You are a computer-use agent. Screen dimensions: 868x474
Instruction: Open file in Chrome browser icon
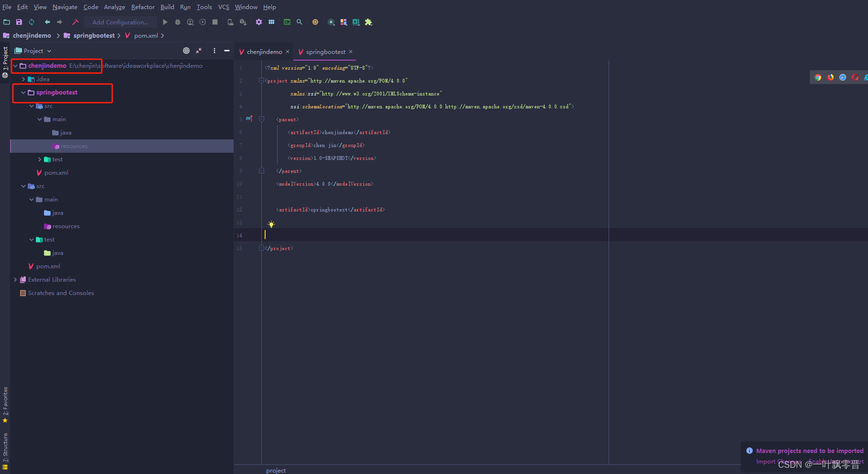click(818, 77)
